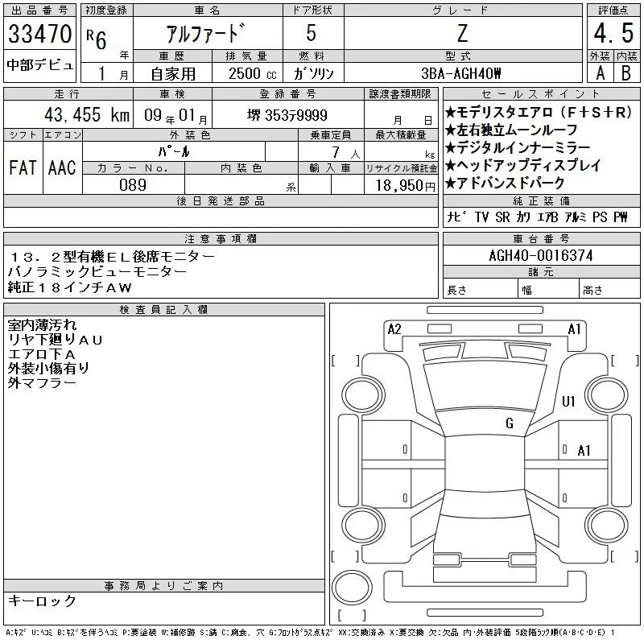This screenshot has height=644, width=644.
Task: Click the interior grade B under 内装
Action: pos(626,73)
